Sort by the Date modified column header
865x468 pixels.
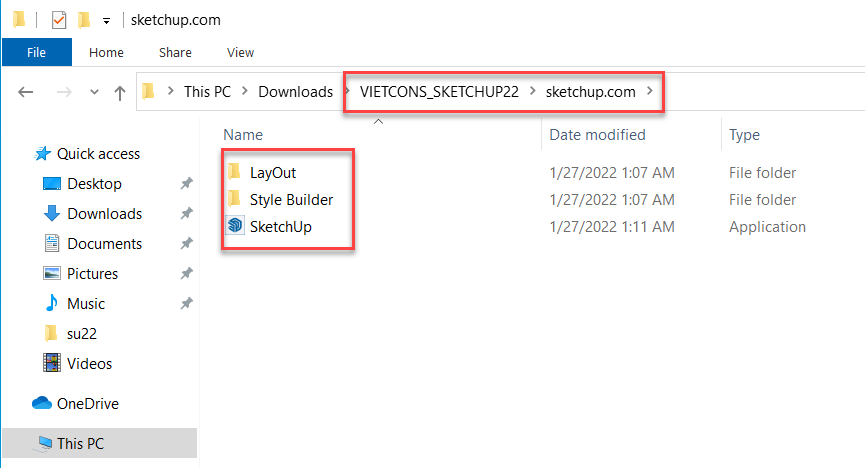click(x=597, y=135)
